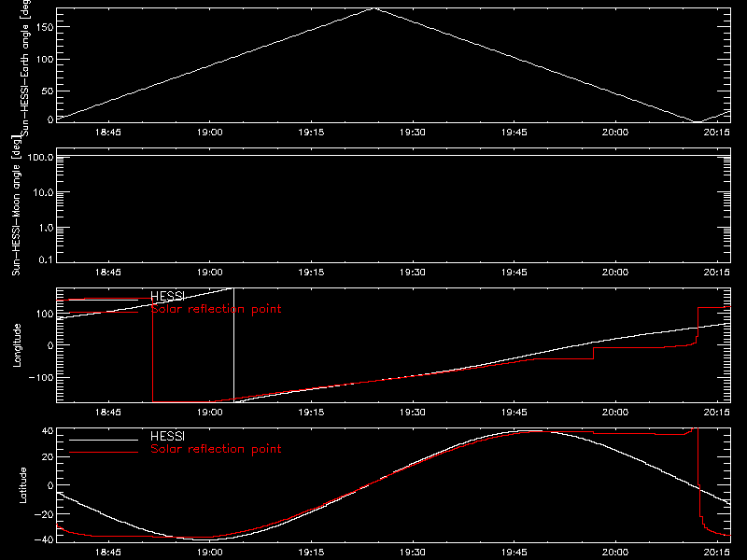Viewport: 747px width, 560px height.
Task: Click 1.0 tick label on Moon angle plot
Action: tap(46, 228)
